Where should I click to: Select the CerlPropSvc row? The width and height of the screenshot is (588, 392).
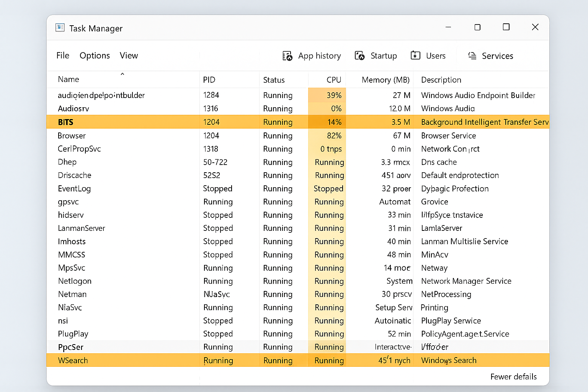click(x=298, y=149)
